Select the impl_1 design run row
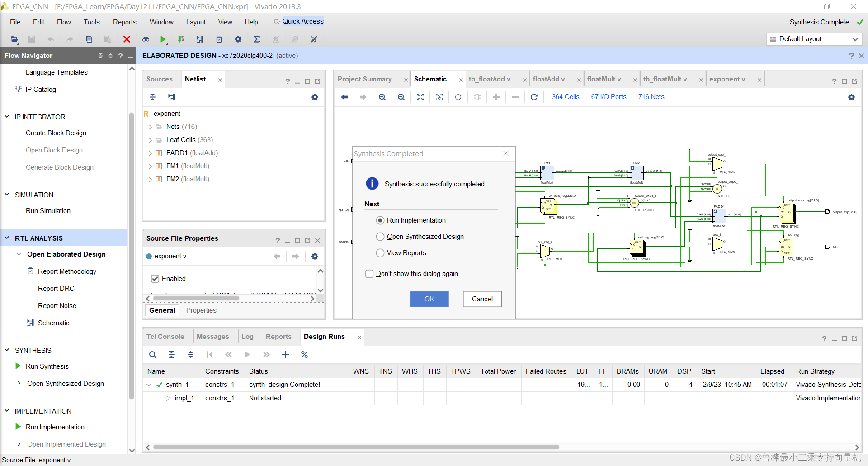The width and height of the screenshot is (868, 466). point(502,398)
